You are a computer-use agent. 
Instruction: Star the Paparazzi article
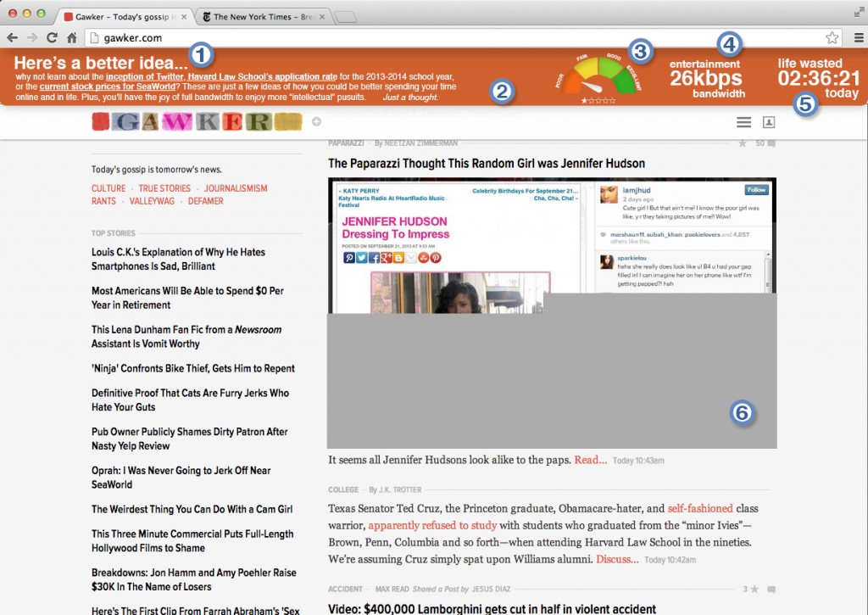[743, 143]
